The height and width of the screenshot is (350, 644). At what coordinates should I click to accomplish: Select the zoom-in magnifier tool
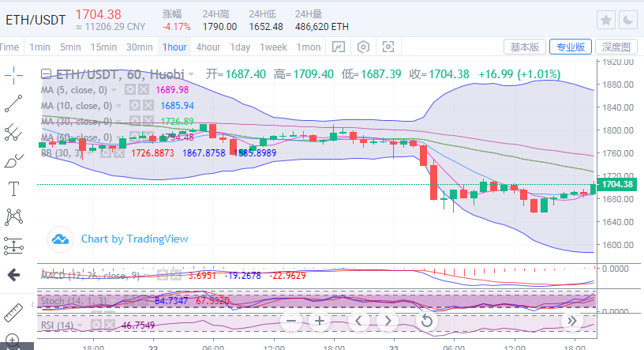(13, 341)
